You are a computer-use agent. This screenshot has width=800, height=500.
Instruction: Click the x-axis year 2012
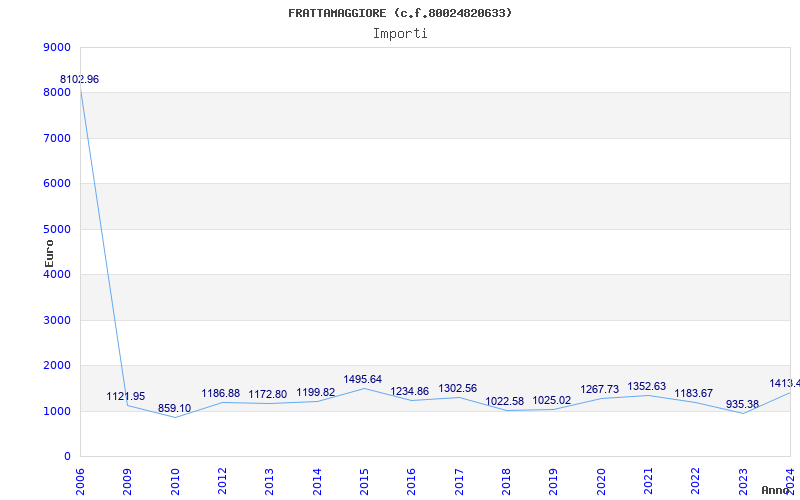click(222, 482)
